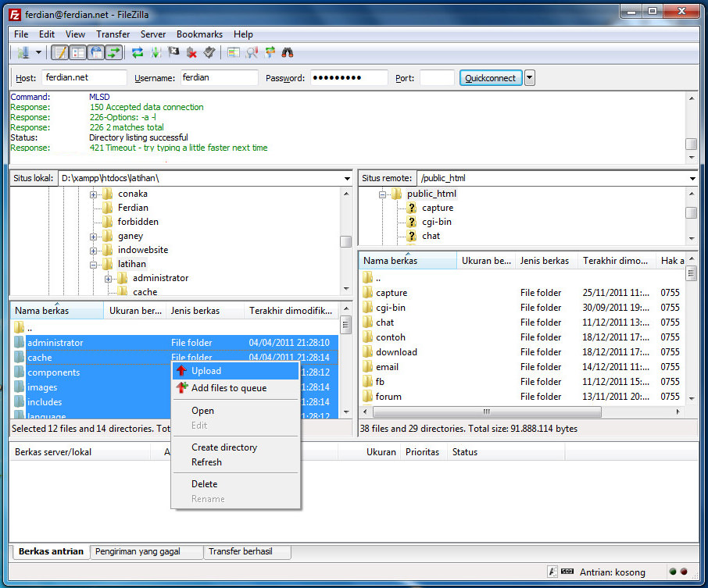The height and width of the screenshot is (588, 708).
Task: Click the encryption status icon in status bar
Action: (x=552, y=572)
